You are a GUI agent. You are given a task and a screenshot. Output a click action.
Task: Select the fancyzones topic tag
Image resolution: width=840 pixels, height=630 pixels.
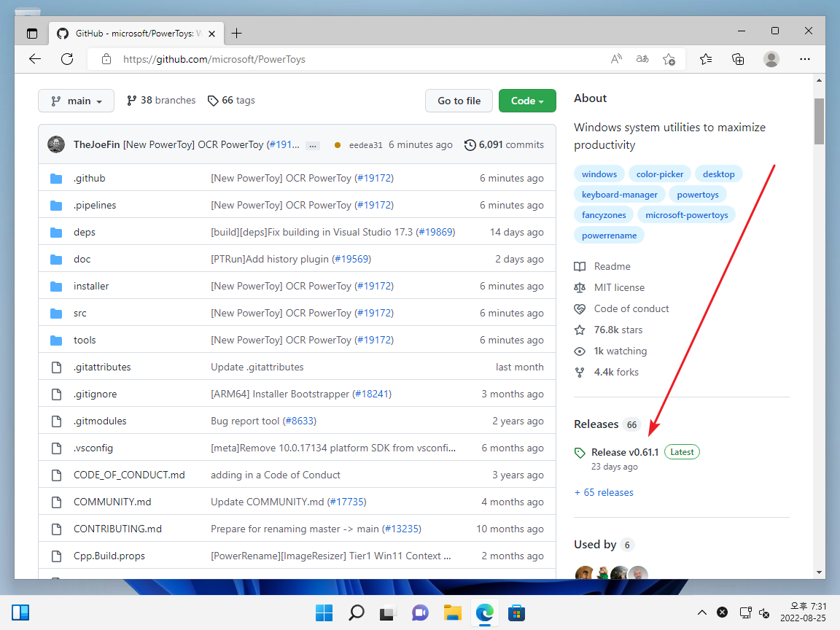click(x=604, y=215)
